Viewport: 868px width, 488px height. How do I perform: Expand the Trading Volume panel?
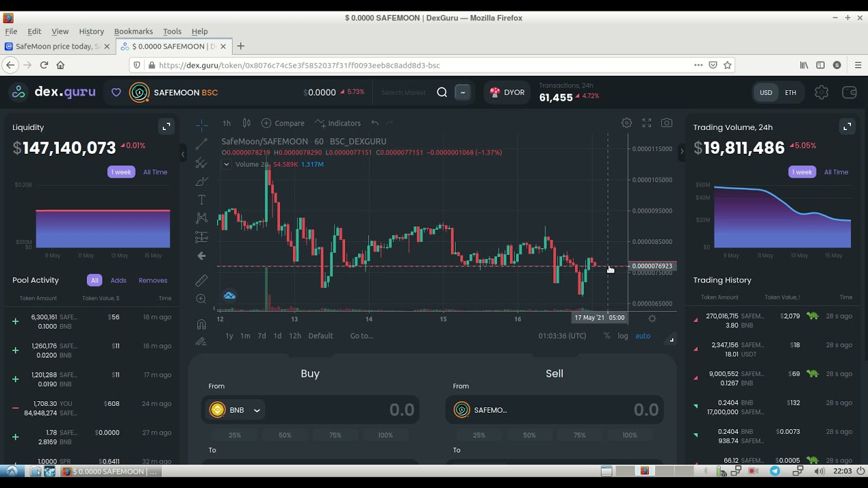click(847, 127)
